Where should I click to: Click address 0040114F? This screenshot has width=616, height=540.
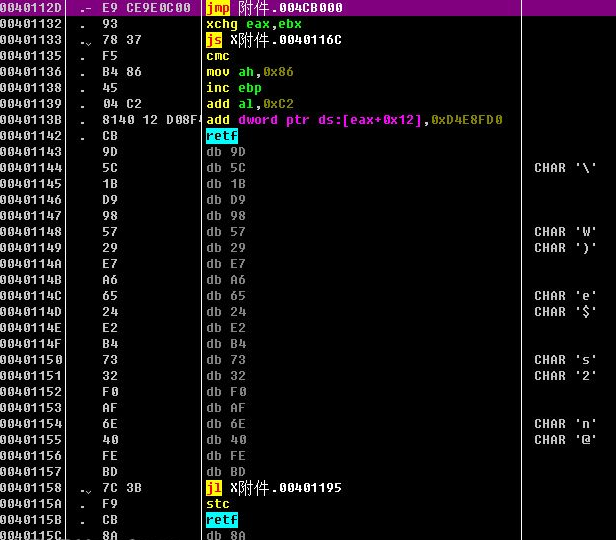click(x=31, y=344)
